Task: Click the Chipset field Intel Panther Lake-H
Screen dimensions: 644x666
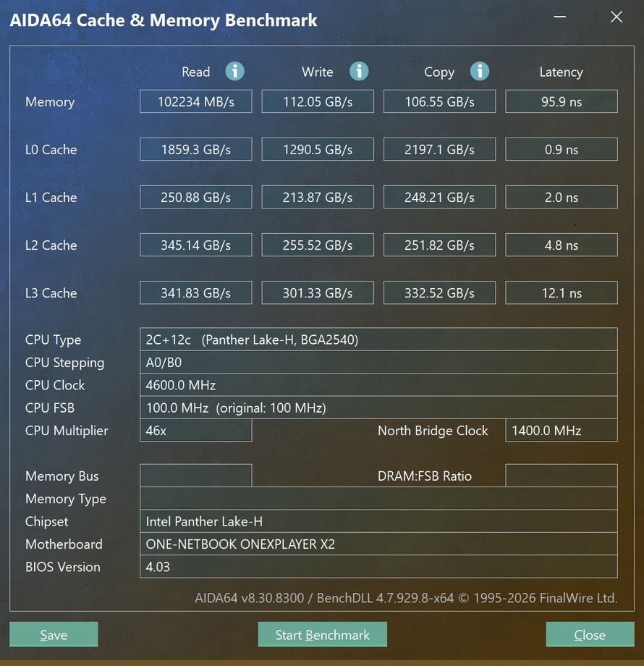Action: pyautogui.click(x=378, y=521)
